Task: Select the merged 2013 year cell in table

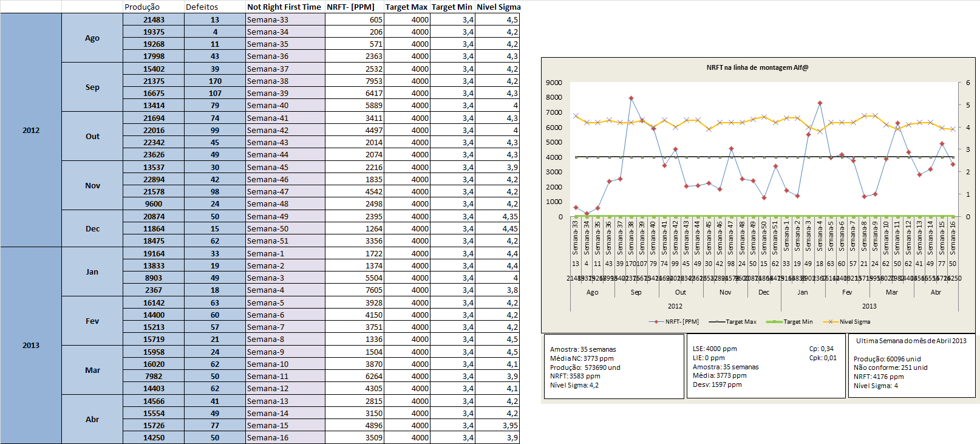Action: [31, 345]
